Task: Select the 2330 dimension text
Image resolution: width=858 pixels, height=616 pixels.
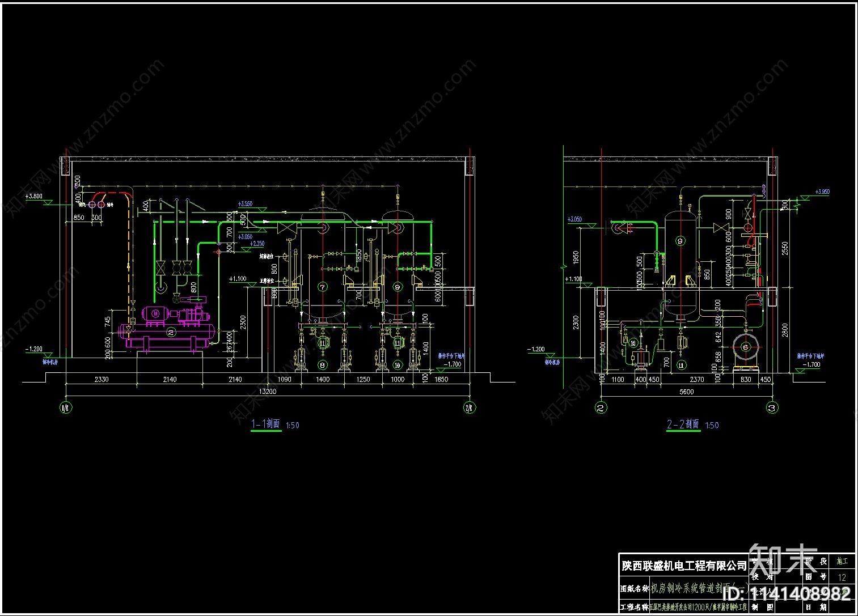Action: pyautogui.click(x=101, y=379)
